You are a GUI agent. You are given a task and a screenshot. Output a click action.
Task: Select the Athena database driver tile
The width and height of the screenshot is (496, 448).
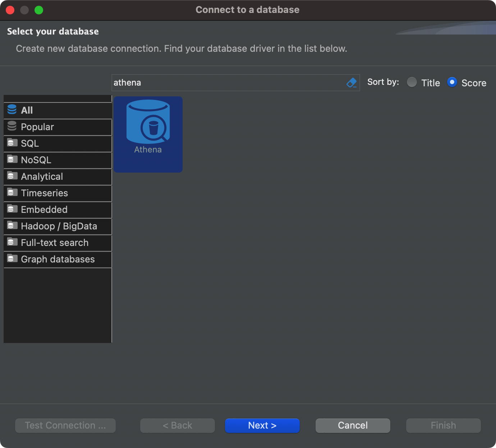pos(148,134)
